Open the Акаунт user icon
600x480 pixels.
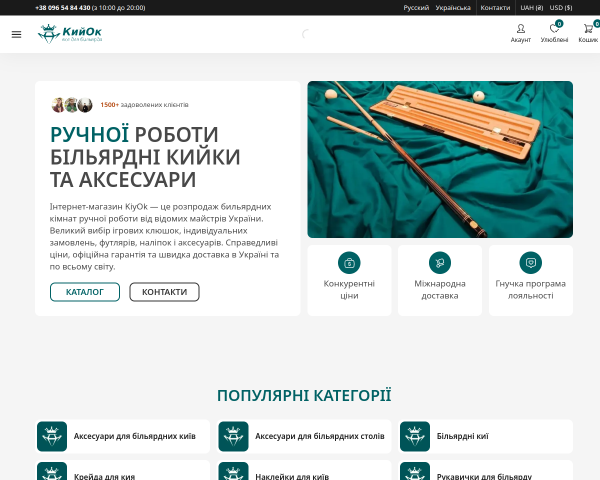pos(520,29)
